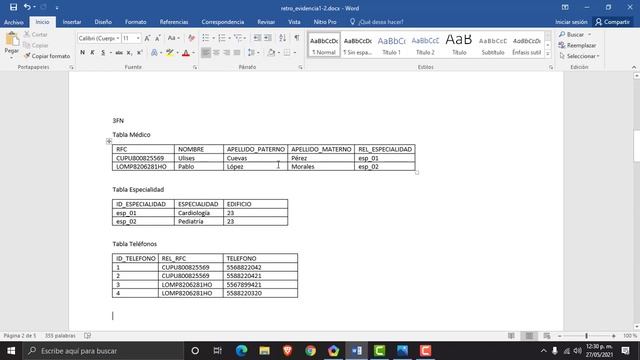Click Iniciar sesión
The height and width of the screenshot is (360, 640).
(571, 22)
